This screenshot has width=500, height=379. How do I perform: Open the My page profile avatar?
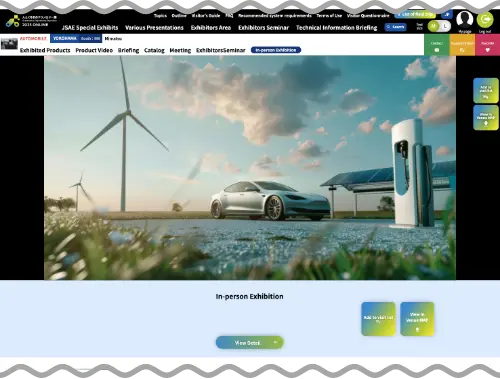coord(465,19)
